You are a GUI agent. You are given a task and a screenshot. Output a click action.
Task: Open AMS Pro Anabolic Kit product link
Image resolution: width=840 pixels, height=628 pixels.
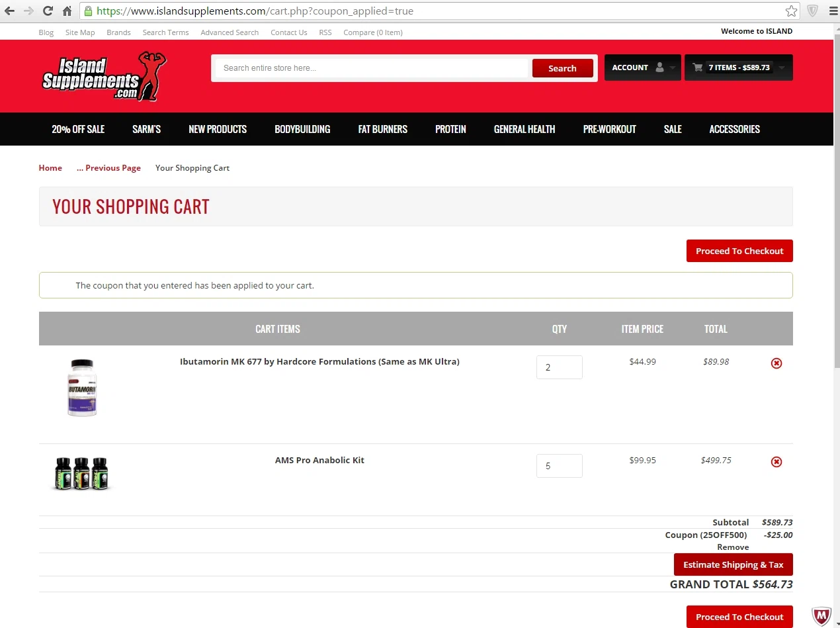pos(319,460)
